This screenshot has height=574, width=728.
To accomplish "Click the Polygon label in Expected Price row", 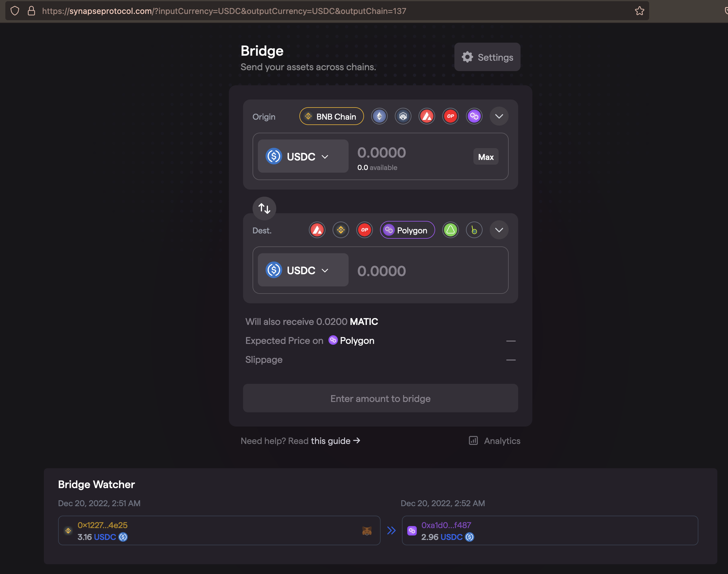I will 357,340.
